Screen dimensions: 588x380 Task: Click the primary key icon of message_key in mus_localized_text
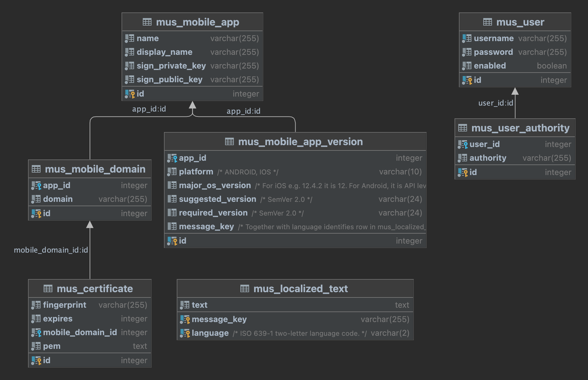point(185,319)
